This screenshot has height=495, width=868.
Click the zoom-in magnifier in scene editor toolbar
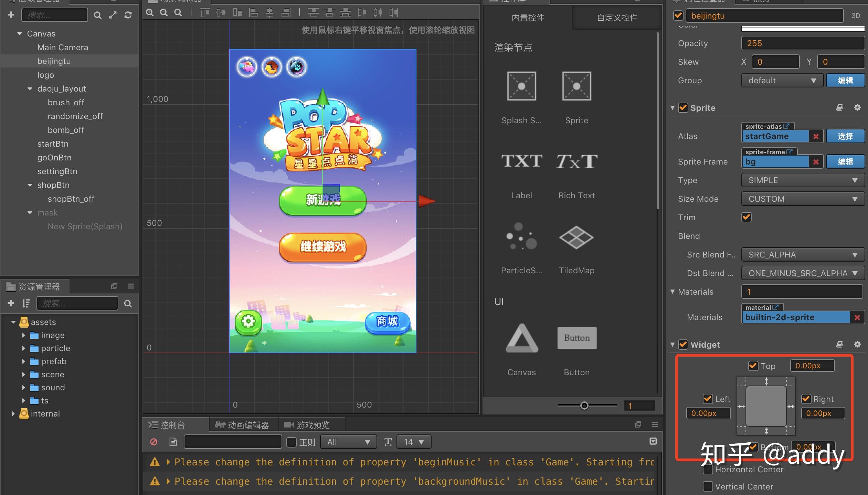(x=150, y=12)
